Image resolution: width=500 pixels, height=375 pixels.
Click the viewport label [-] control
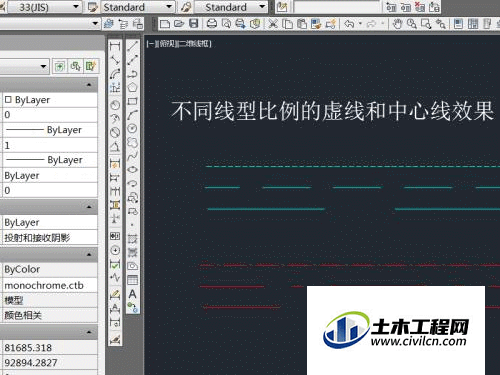click(151, 43)
